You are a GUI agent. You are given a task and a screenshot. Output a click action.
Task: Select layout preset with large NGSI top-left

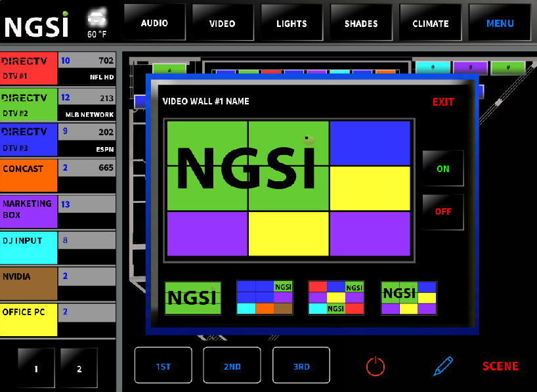[x=408, y=297]
